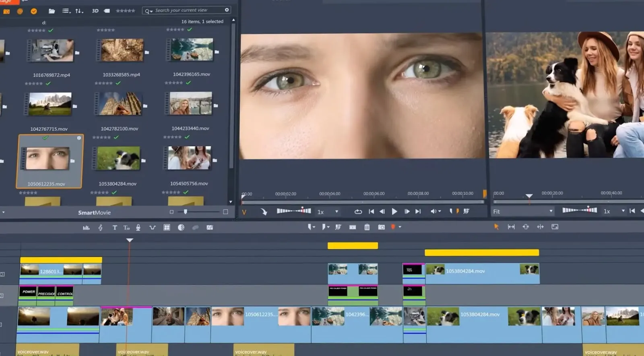The height and width of the screenshot is (356, 644).
Task: Click the fit-to-window icon in timeline toolbar
Action: [x=555, y=227]
